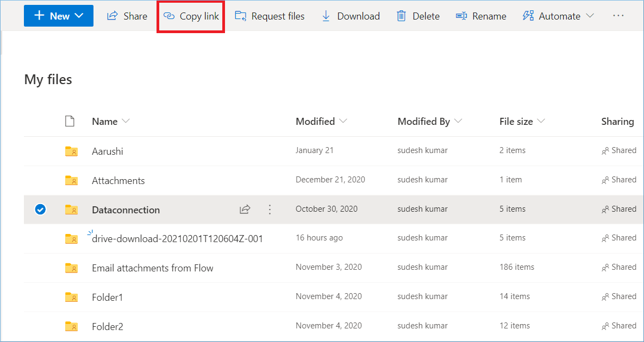Open the more actions dots for Dataconnection
The image size is (644, 342).
(270, 210)
